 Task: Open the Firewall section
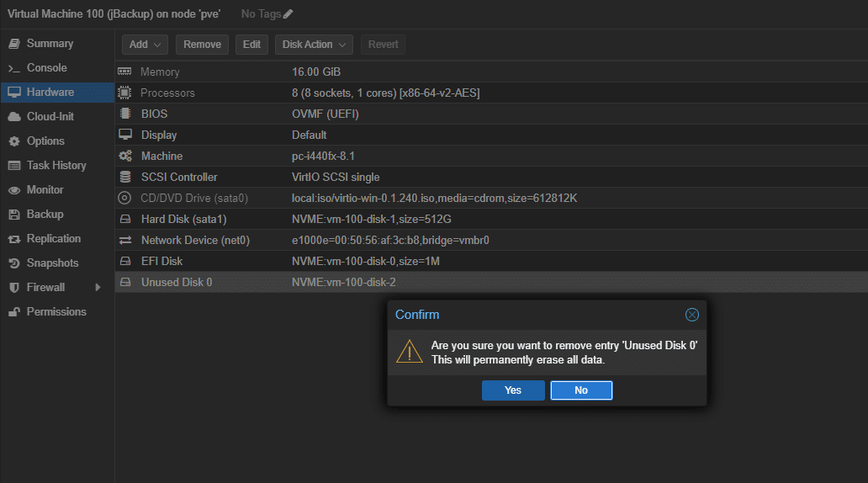point(57,287)
